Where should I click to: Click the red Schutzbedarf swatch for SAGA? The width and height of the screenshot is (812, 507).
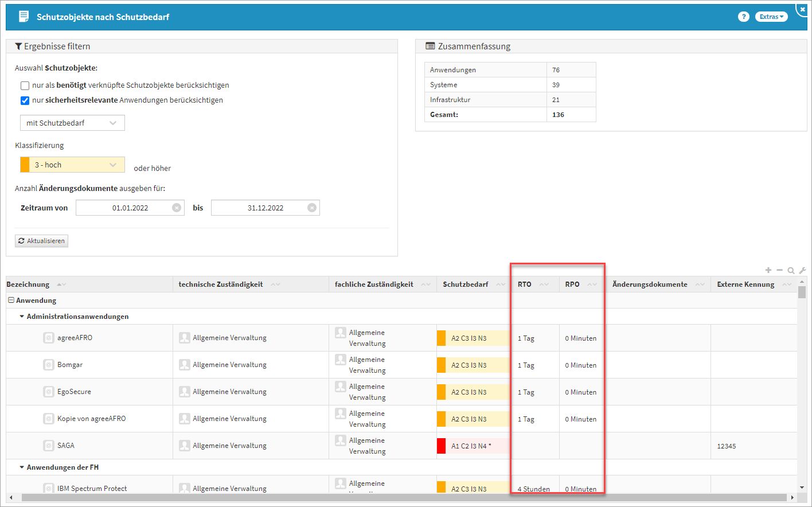point(441,446)
